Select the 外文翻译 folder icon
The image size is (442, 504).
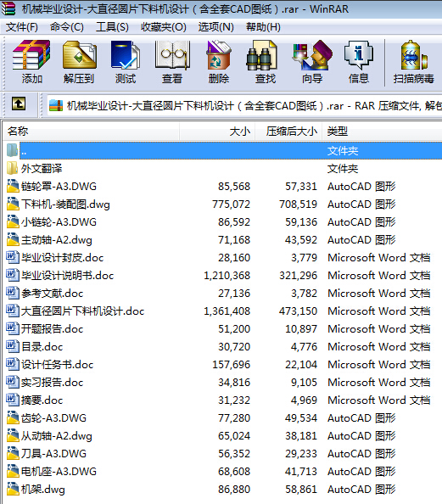[12, 168]
